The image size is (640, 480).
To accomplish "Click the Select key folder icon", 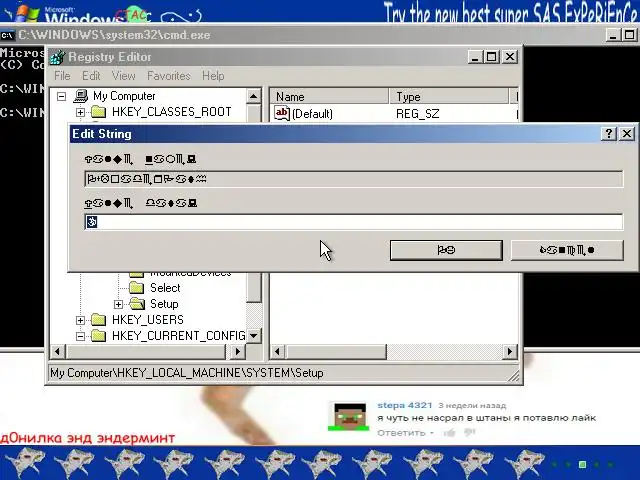I will click(136, 288).
